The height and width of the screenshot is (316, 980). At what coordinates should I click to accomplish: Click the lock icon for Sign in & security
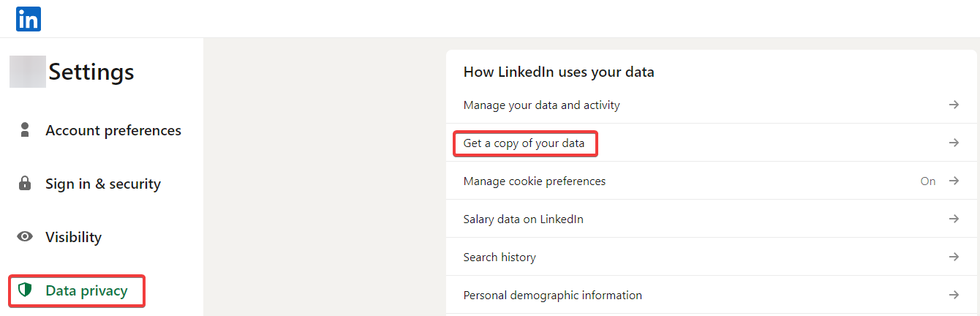[25, 184]
